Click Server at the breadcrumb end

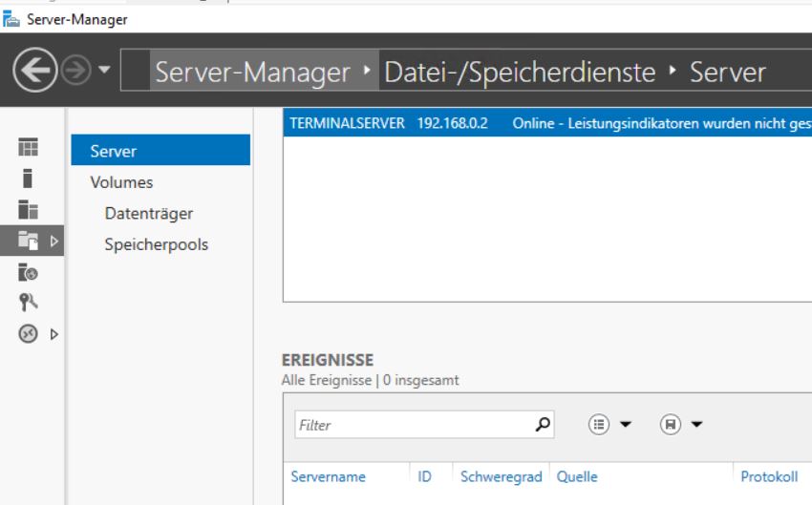pos(728,72)
